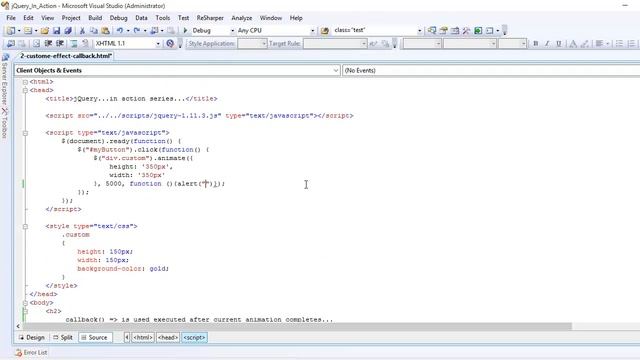Switch editor to Design view
The image size is (640, 360).
coord(31,338)
